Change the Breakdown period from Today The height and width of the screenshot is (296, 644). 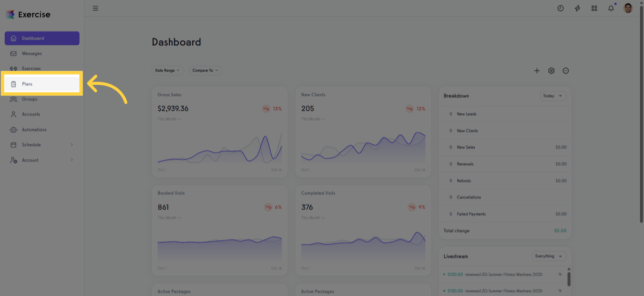553,96
